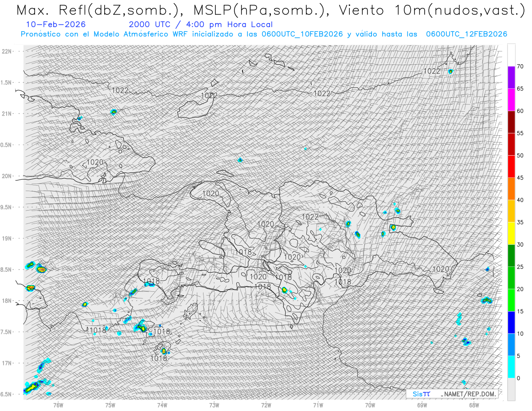Click the '17N' latitude axis label
532x411 pixels.
pyautogui.click(x=7, y=363)
